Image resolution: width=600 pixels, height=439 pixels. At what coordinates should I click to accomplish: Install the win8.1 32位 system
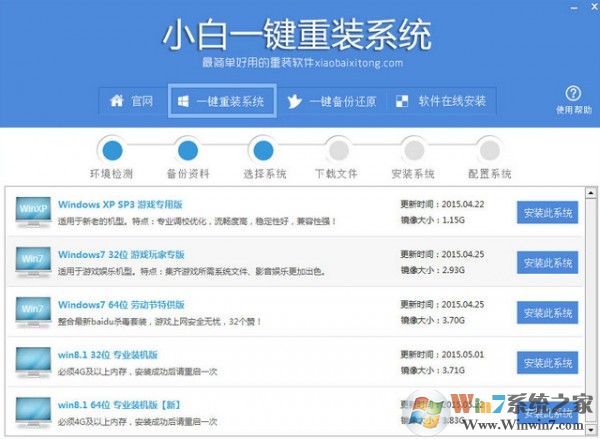(x=548, y=363)
